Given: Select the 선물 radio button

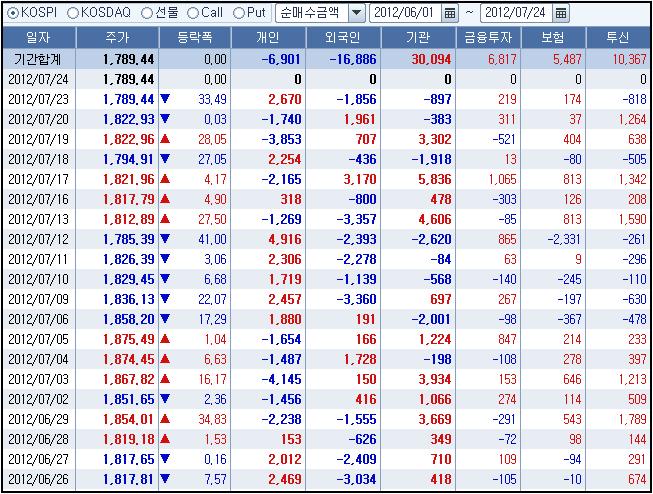Looking at the screenshot, I should point(147,13).
